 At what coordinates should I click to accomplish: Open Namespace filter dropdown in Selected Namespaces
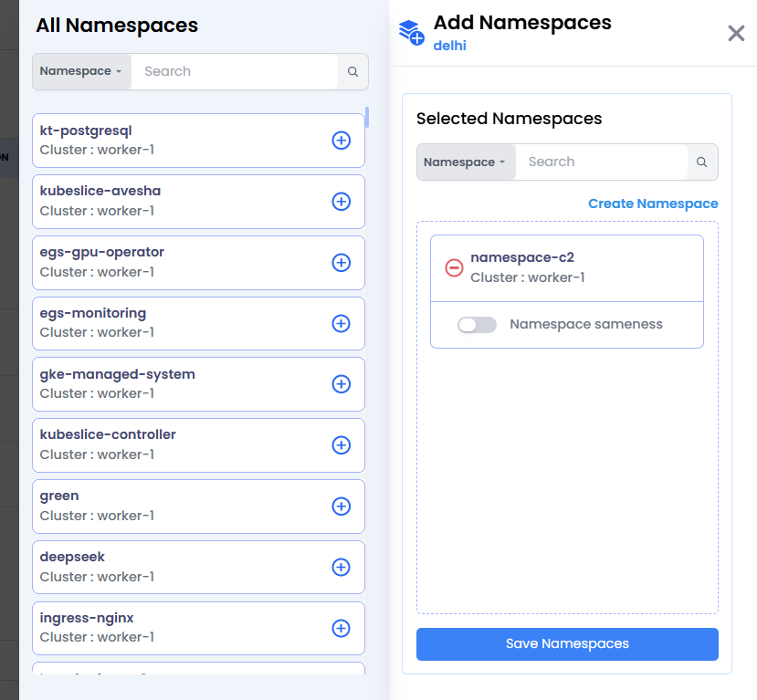[x=466, y=162]
